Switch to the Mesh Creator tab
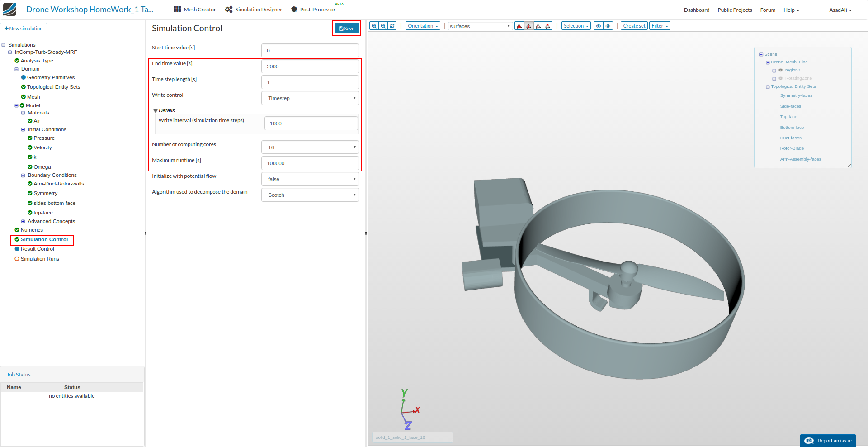The height and width of the screenshot is (447, 868). pos(195,10)
